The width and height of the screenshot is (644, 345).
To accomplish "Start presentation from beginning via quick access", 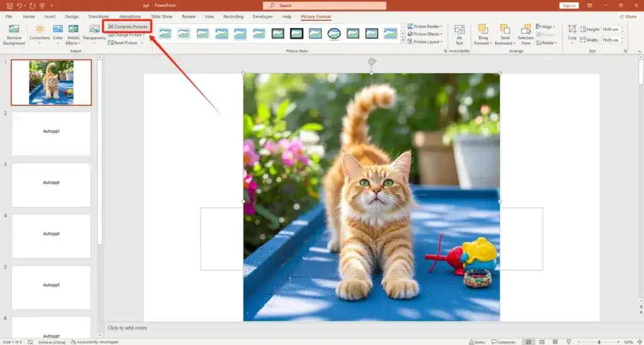I will (x=42, y=6).
